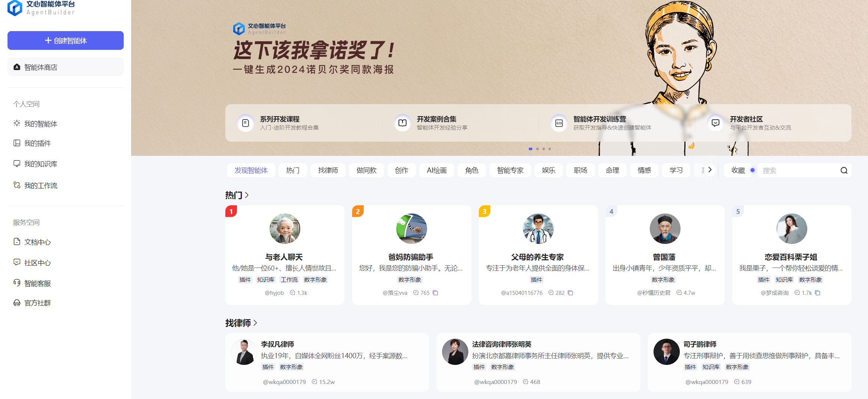This screenshot has width=868, height=399.
Task: Select the second banner carousel dot
Action: coord(538,149)
